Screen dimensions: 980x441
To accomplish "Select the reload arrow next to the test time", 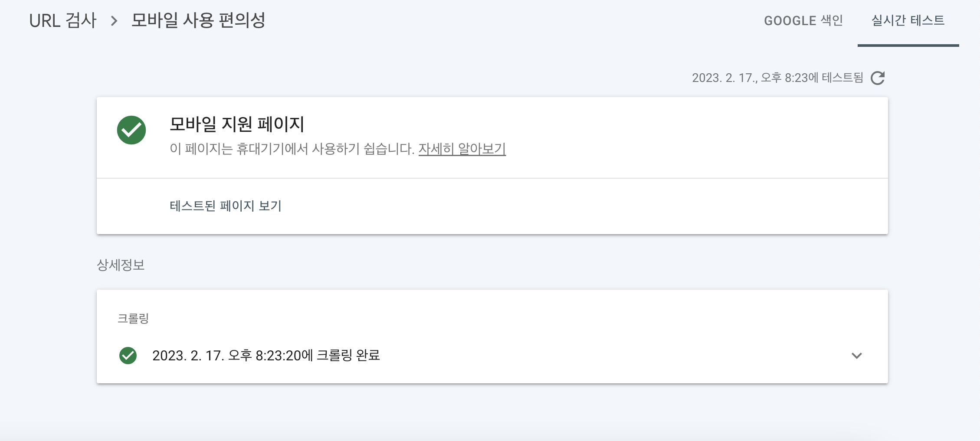I will [x=877, y=77].
